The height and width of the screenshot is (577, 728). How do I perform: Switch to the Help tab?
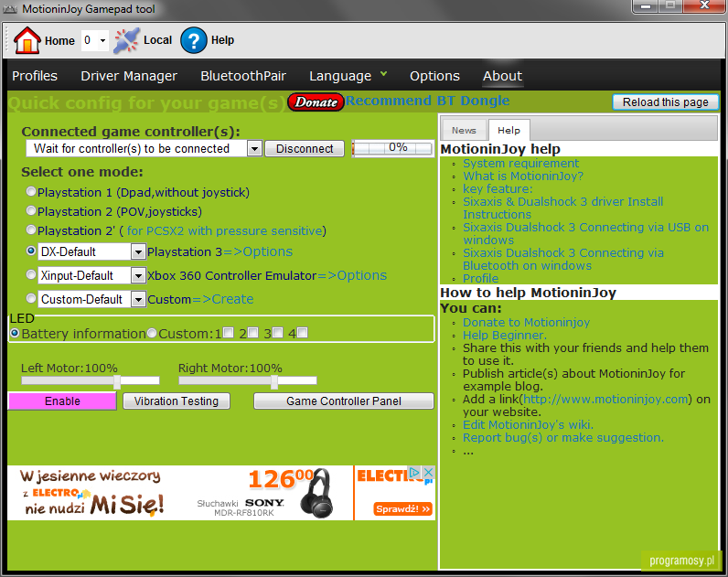click(509, 130)
